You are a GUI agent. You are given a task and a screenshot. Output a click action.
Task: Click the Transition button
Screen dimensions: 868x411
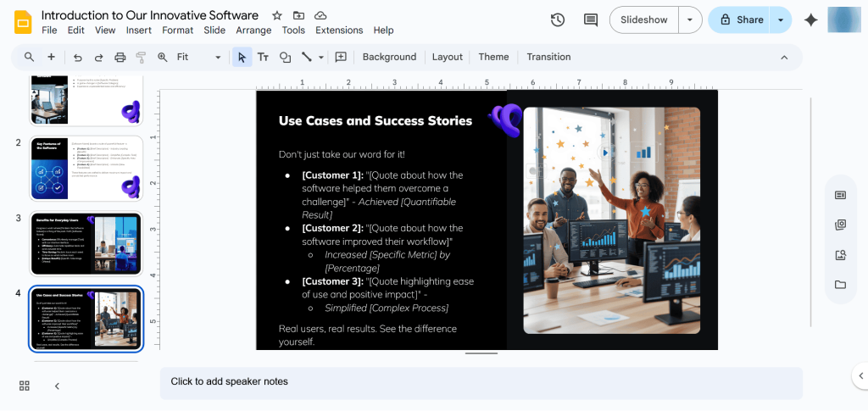pyautogui.click(x=548, y=58)
